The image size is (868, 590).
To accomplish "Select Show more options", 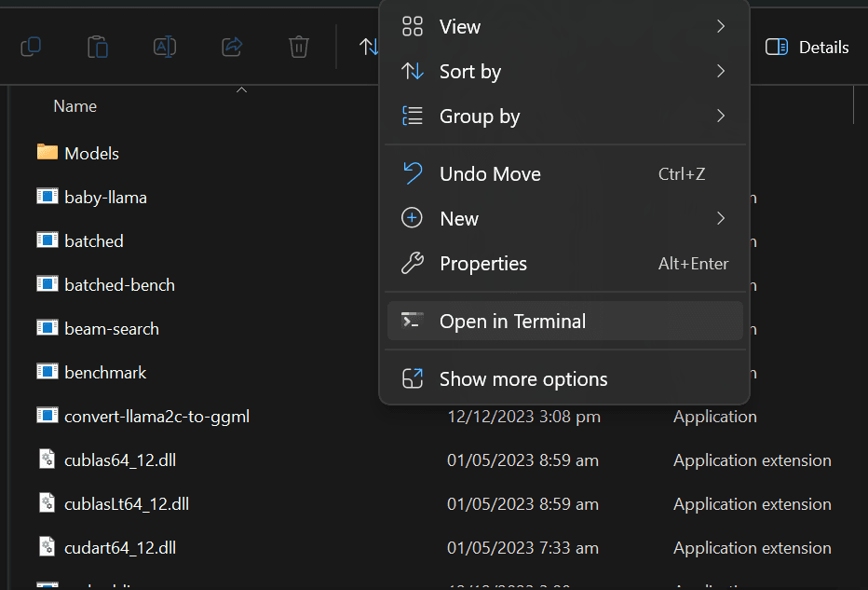I will (x=564, y=379).
